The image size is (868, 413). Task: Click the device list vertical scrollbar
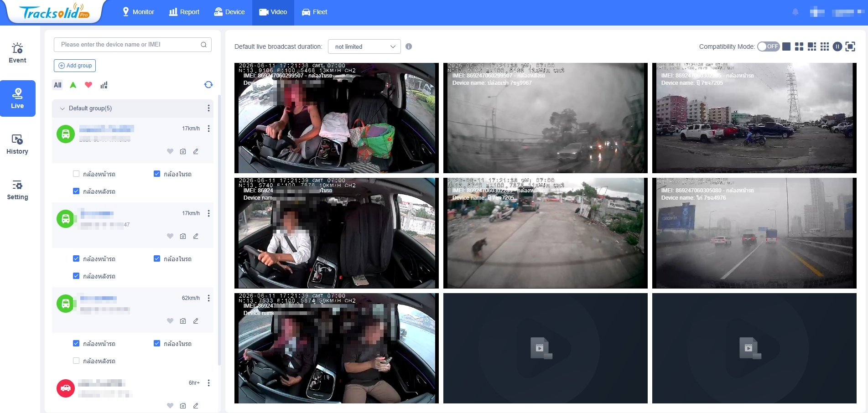219,230
